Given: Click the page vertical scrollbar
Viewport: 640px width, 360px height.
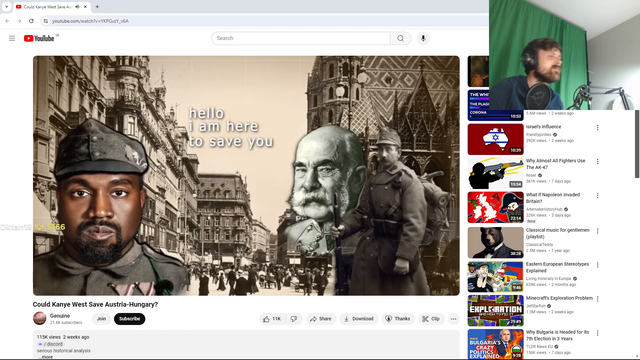Looking at the screenshot, I should point(637,144).
